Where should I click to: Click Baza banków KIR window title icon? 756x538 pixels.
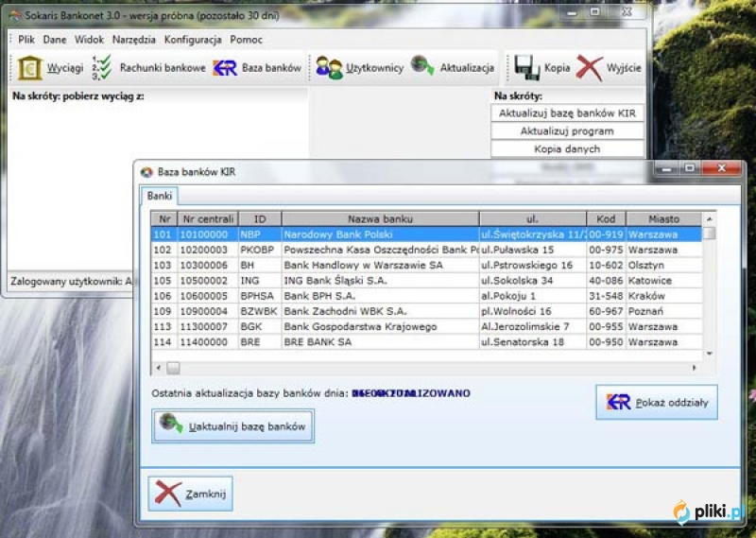pyautogui.click(x=146, y=172)
